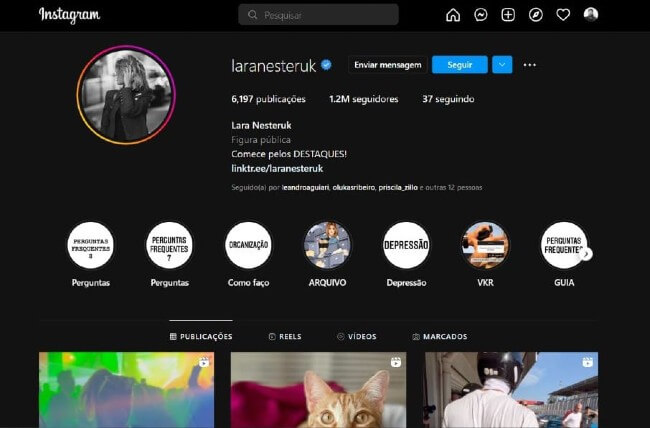Click reel icon on the party post
Image resolution: width=650 pixels, height=428 pixels.
tap(204, 362)
